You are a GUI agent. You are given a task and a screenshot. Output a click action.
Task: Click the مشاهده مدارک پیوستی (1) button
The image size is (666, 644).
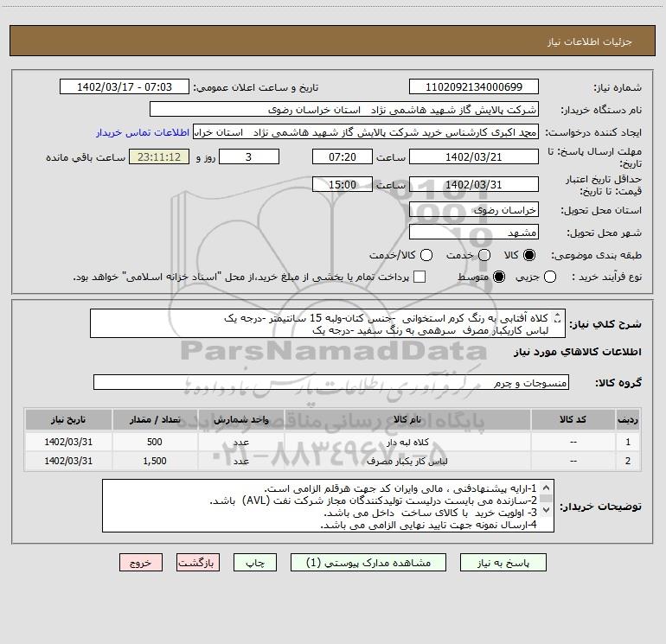tap(368, 563)
